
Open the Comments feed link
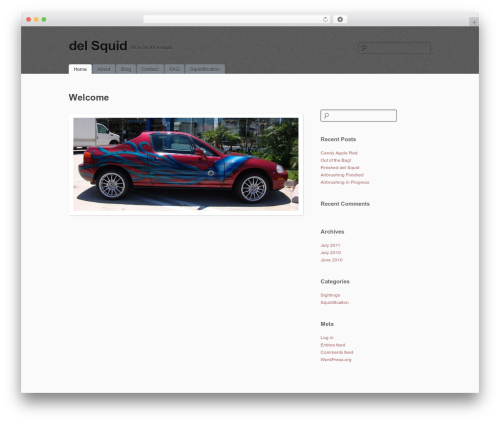coord(337,352)
